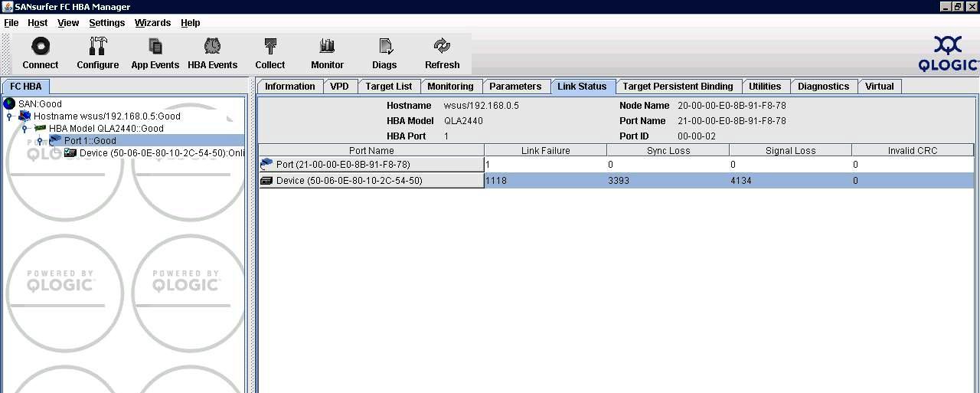Open the File menu
The image size is (980, 393).
tap(11, 23)
